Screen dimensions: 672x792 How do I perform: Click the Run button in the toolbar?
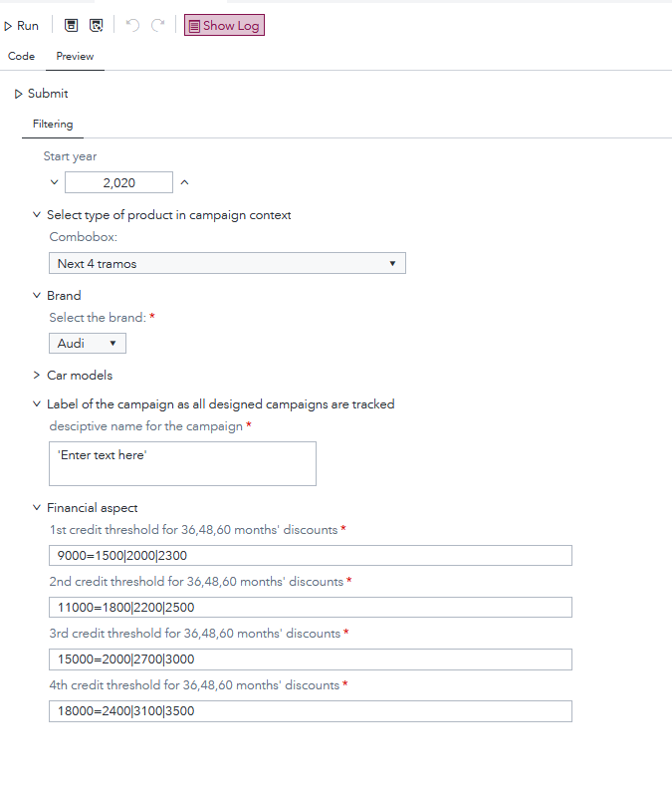click(21, 26)
